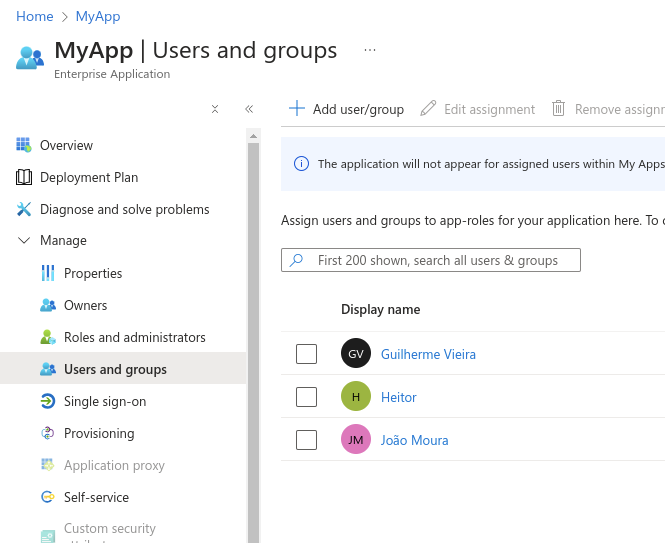This screenshot has height=543, width=665.
Task: Open the João Moura user link
Action: 414,440
